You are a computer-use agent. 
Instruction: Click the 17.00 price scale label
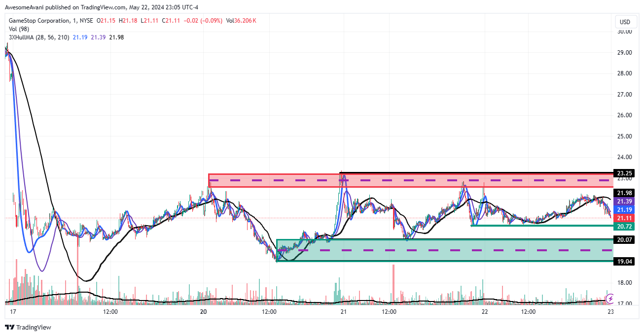point(625,303)
